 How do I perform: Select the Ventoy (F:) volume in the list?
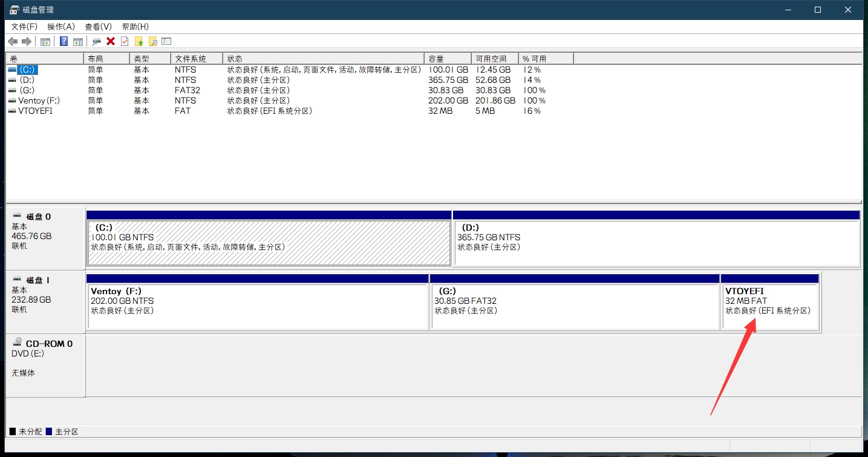39,100
